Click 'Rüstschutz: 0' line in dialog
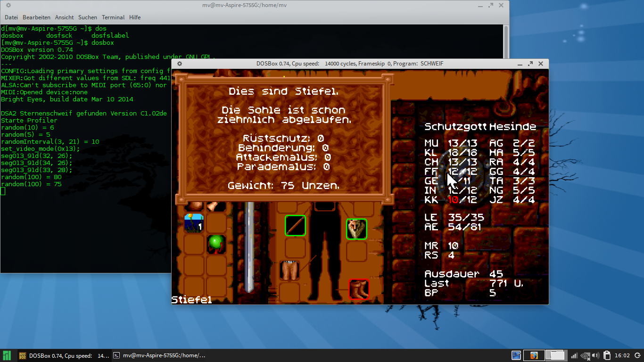 point(283,139)
